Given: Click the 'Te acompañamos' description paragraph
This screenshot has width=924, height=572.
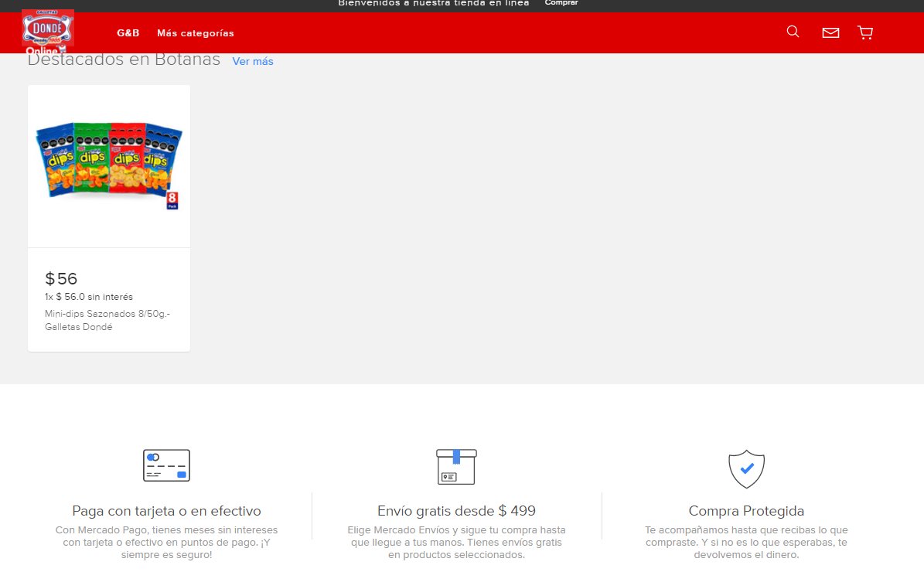Looking at the screenshot, I should click(746, 543).
